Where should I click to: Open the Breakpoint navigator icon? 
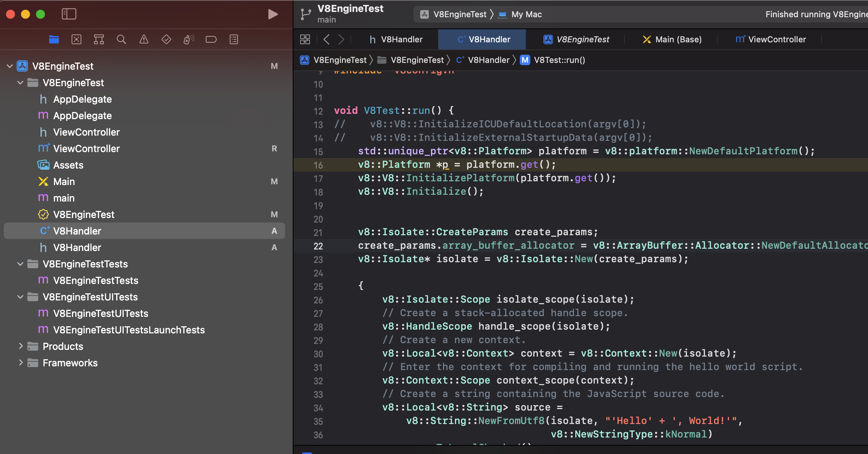(211, 39)
